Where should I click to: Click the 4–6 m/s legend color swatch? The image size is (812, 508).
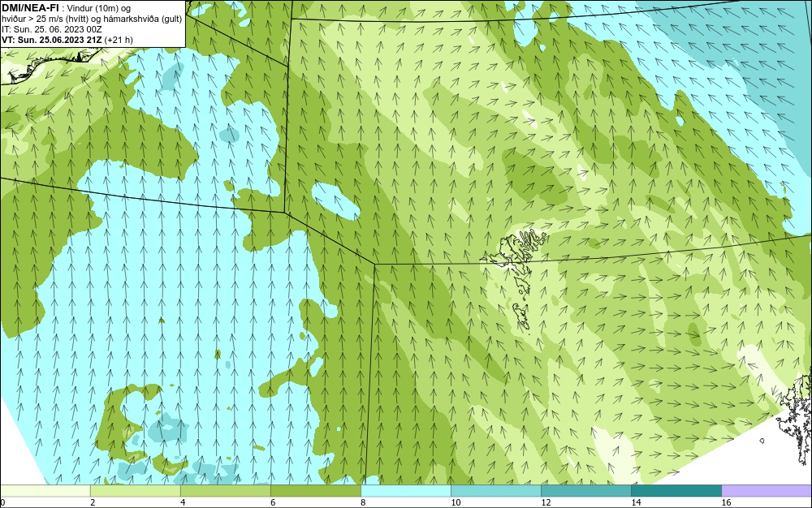point(225,490)
